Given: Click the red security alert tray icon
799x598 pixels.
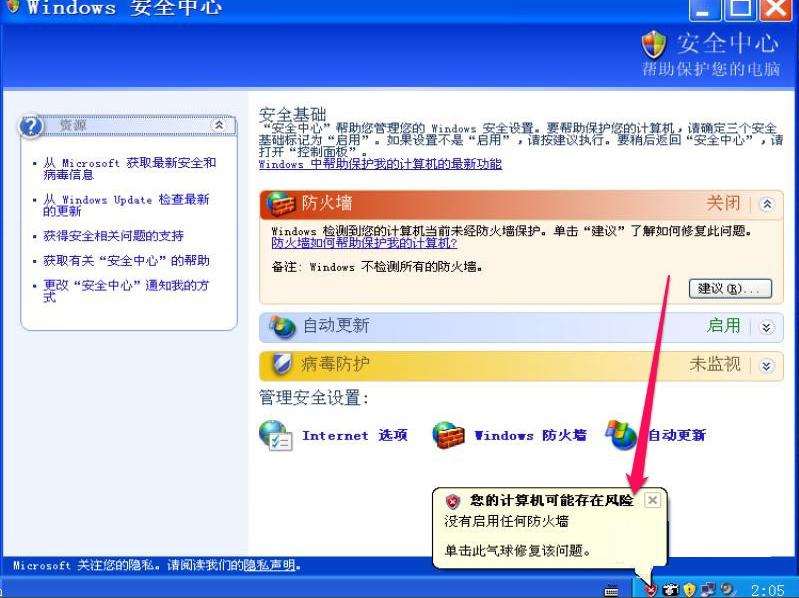Looking at the screenshot, I should coord(649,589).
